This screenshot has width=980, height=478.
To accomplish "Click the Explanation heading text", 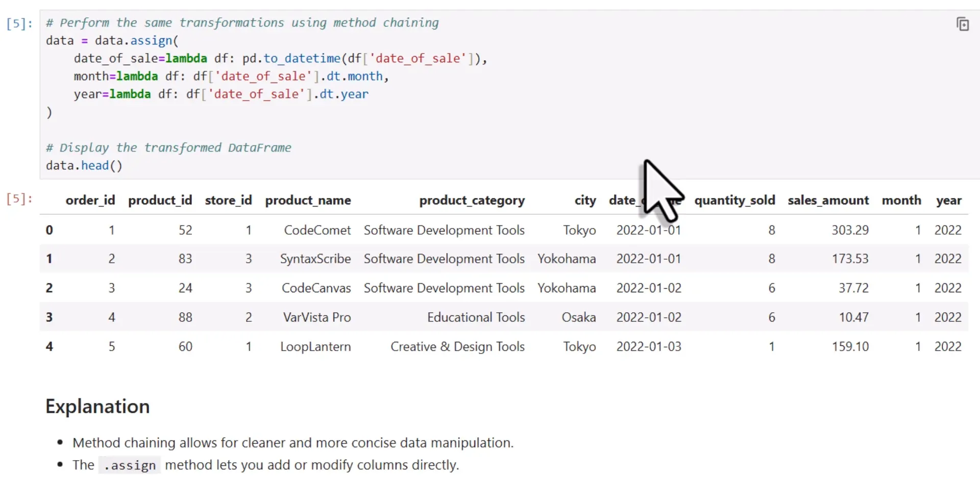I will [97, 406].
